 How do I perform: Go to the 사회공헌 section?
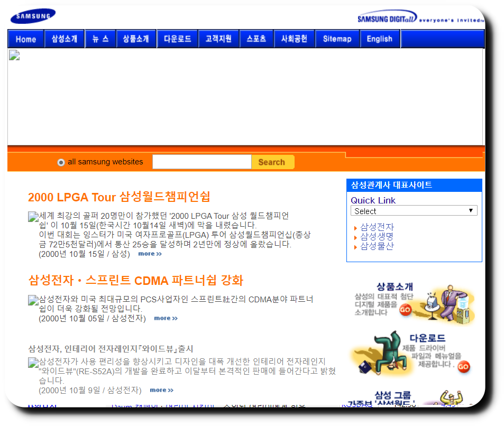tap(294, 39)
